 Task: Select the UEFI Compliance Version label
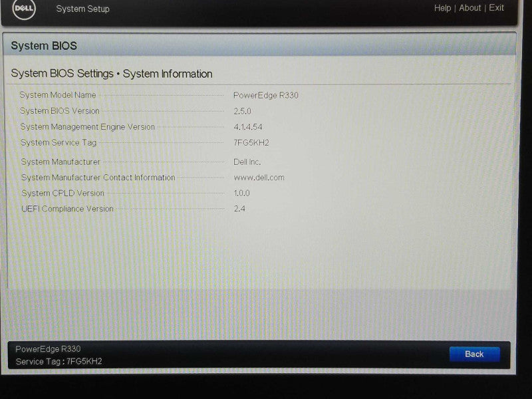coord(68,209)
